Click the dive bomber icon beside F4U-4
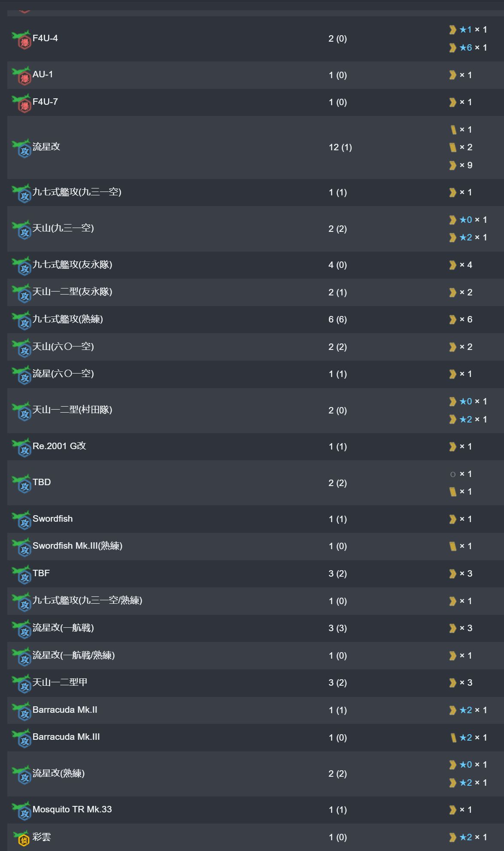504x851 pixels. [x=21, y=39]
